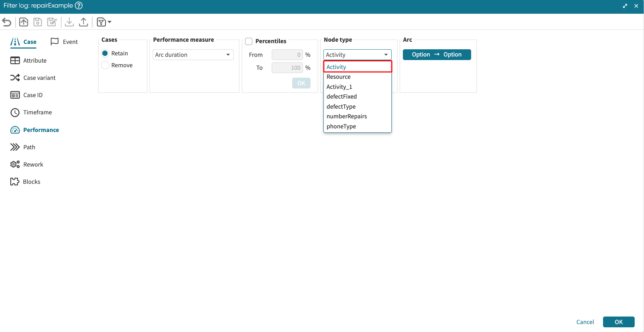Viewport: 644px width, 332px height.
Task: Switch to the Event tab
Action: [64, 42]
